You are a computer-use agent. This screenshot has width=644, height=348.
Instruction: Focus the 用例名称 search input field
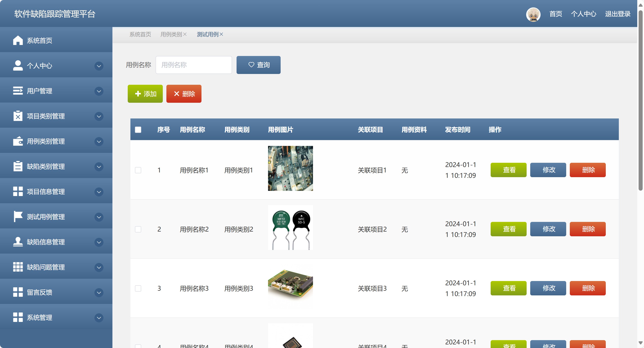coord(194,65)
